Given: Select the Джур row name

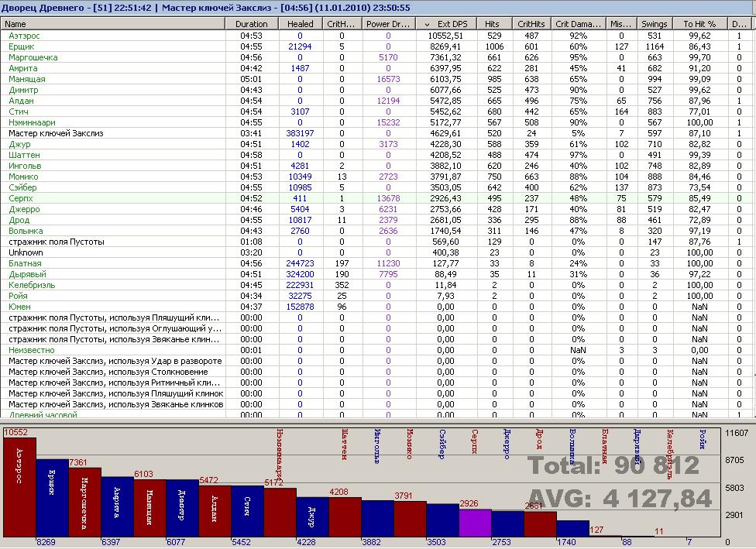Looking at the screenshot, I should point(19,144).
